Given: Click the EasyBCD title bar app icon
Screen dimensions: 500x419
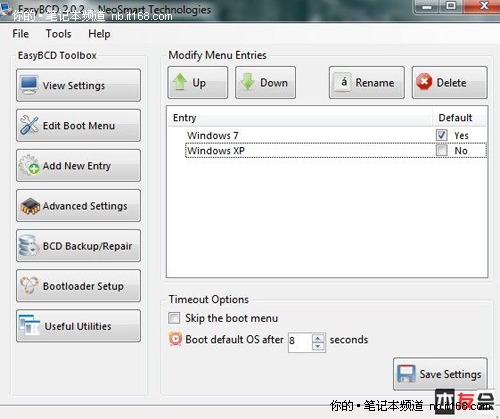Looking at the screenshot, I should pos(5,9).
